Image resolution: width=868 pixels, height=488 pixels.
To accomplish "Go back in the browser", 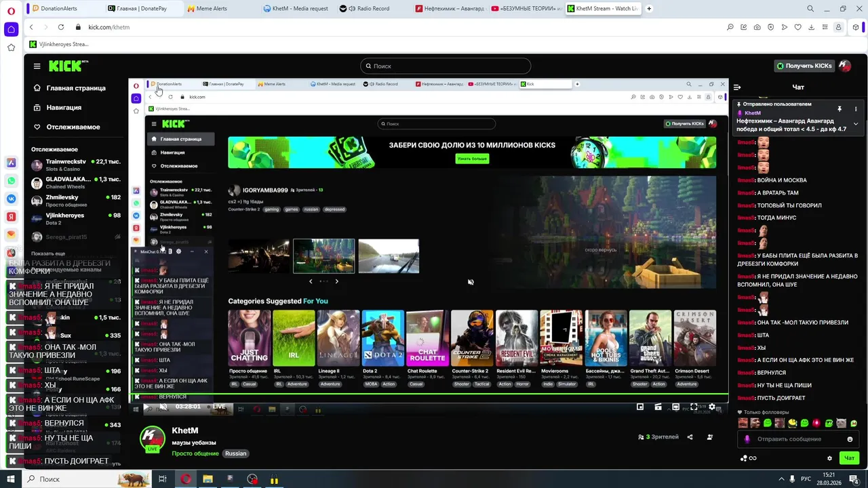I will [31, 27].
